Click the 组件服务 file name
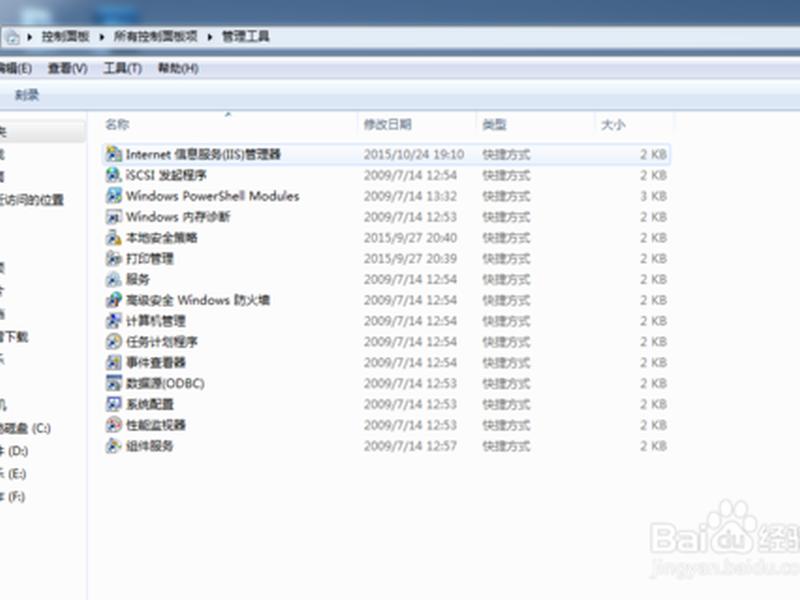The height and width of the screenshot is (600, 800). pyautogui.click(x=150, y=445)
